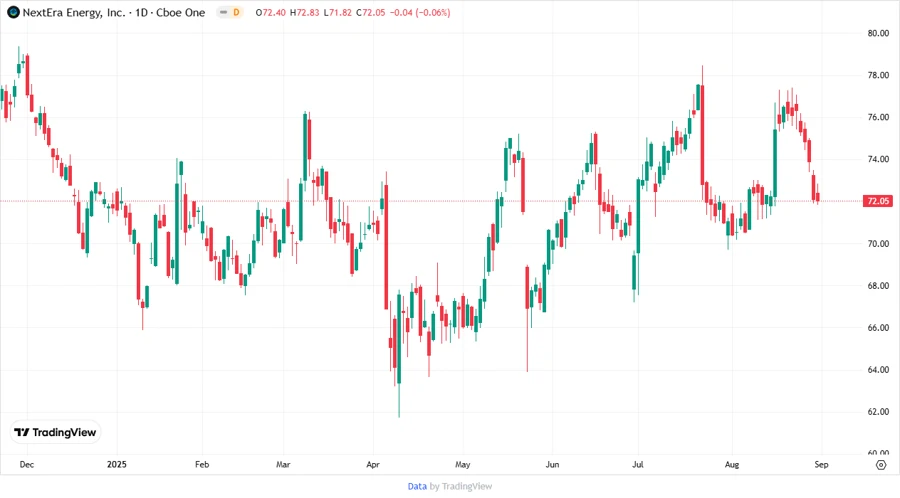Click the 68.00 price axis label

(878, 285)
